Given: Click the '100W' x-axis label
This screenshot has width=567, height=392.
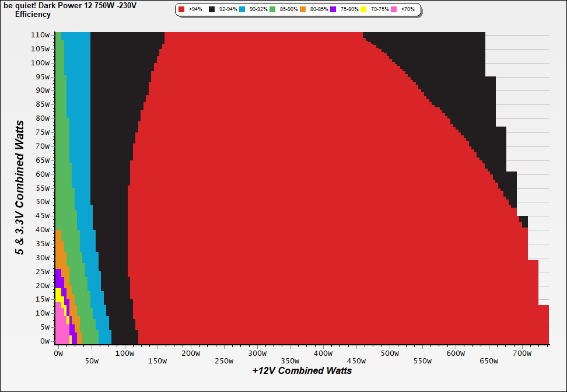Looking at the screenshot, I should pos(124,353).
